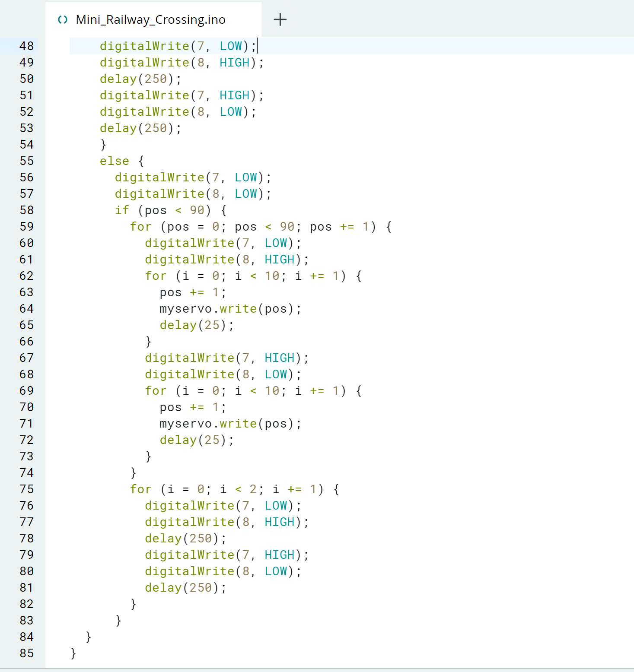The image size is (634, 672).
Task: Click 'digitalWrite(8, HIGH);' on line 49
Action: tap(182, 62)
